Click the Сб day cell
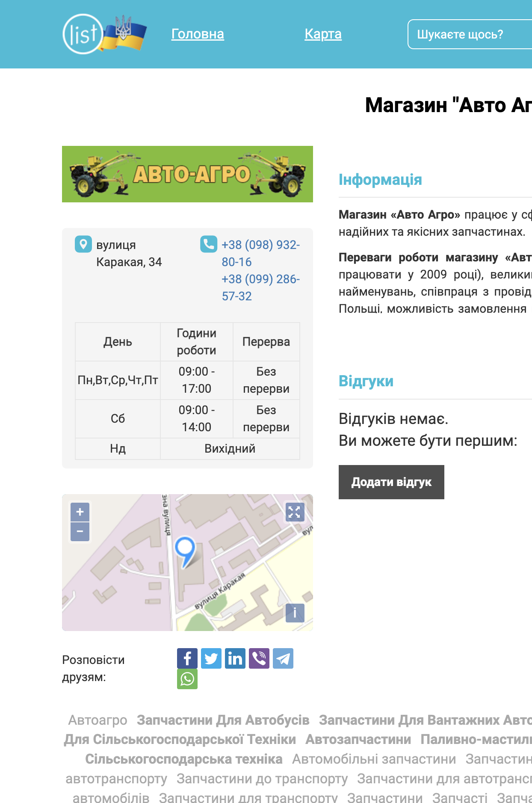 pyautogui.click(x=118, y=419)
